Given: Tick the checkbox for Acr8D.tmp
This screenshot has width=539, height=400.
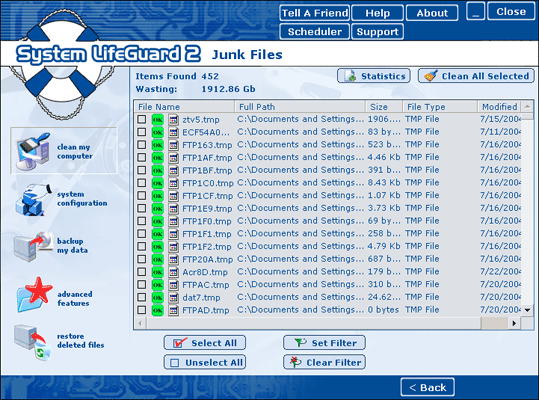Looking at the screenshot, I should click(142, 272).
